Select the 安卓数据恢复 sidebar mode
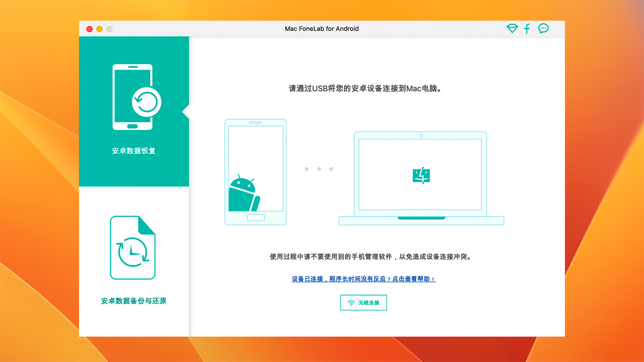The image size is (644, 362). tap(134, 151)
